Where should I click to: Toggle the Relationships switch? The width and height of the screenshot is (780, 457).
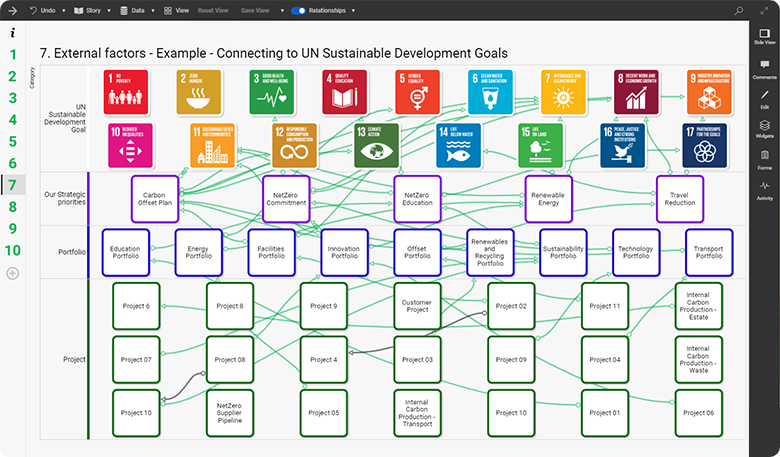298,10
